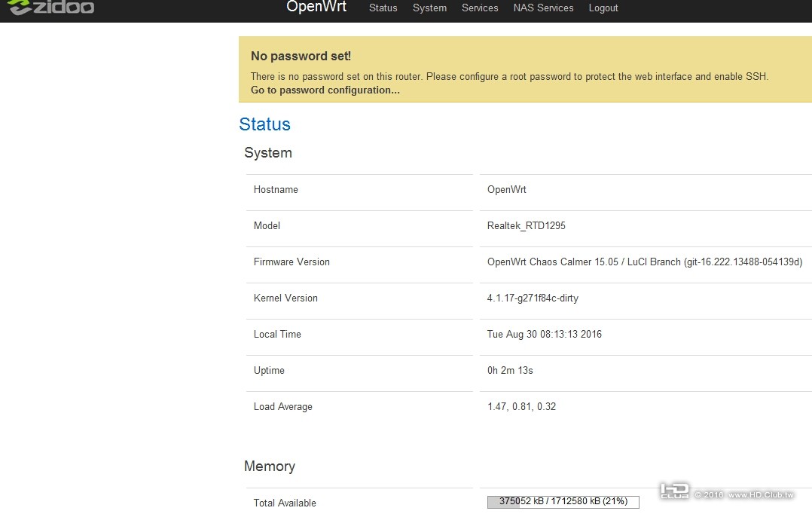Select the Realtek_RTD1295 model value

click(x=524, y=226)
